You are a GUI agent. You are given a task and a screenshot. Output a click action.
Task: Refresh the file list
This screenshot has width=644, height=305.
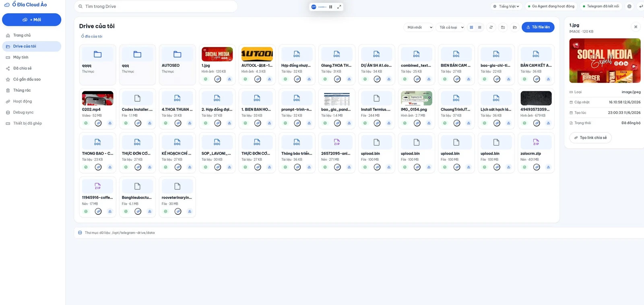[x=491, y=27]
